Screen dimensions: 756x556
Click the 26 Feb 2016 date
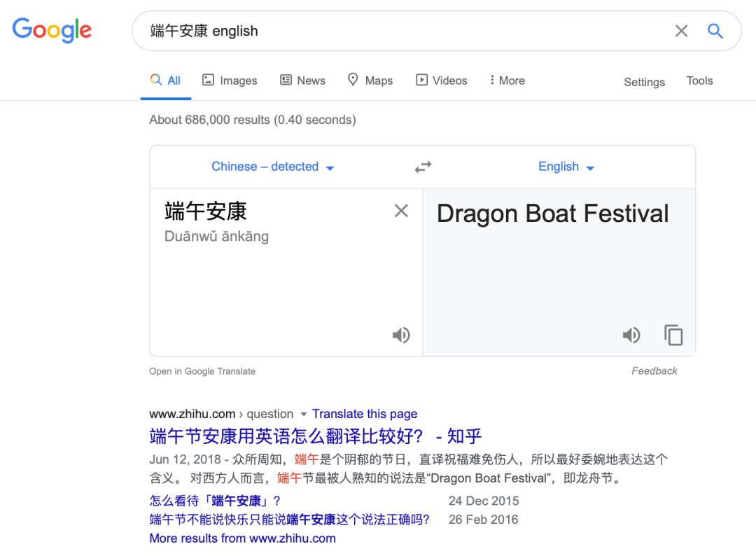click(x=483, y=520)
